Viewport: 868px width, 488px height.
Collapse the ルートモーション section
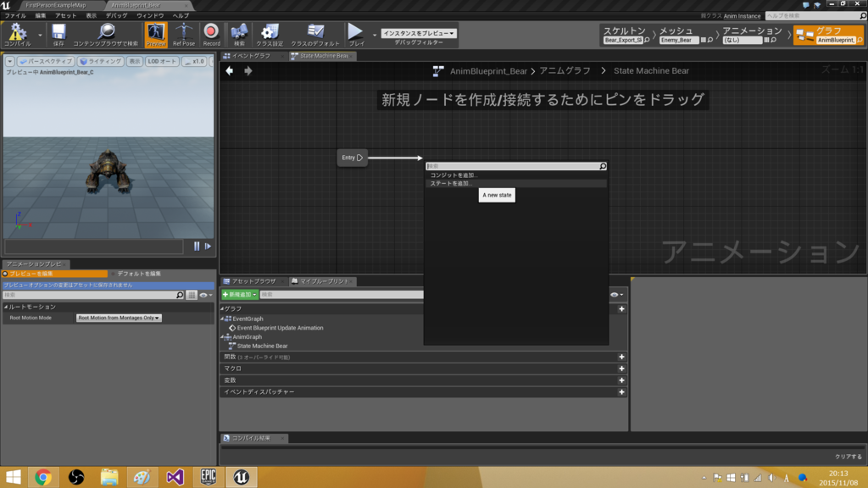(6, 307)
